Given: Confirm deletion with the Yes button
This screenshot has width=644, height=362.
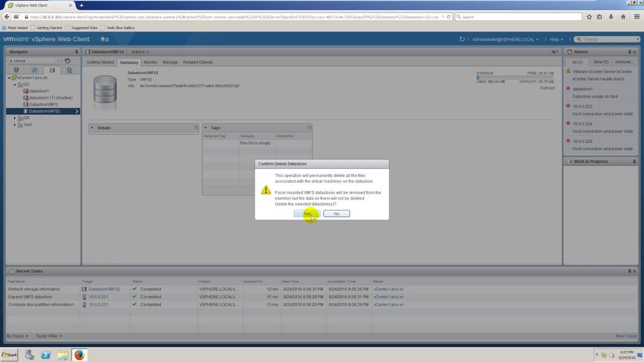Looking at the screenshot, I should [x=307, y=214].
